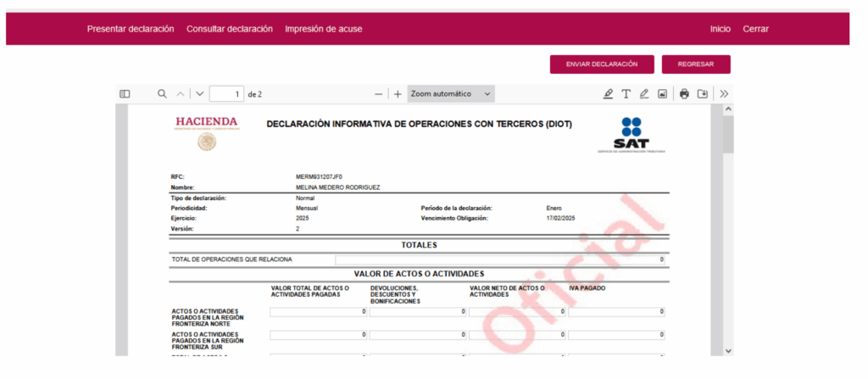Screen dimensions: 868x379
Task: Go to the previous PDF page
Action: (181, 94)
